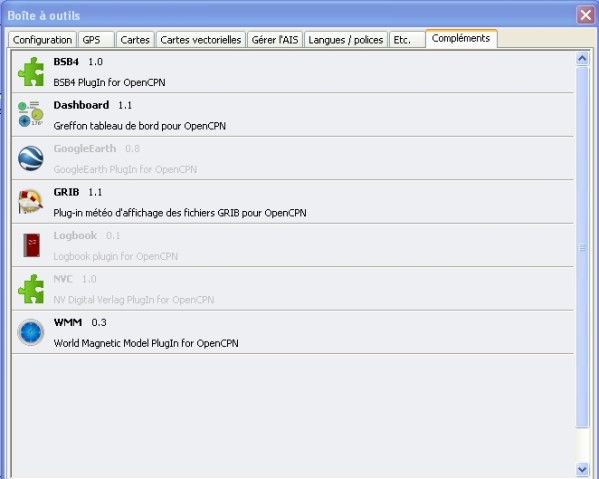Click the GRIB weather plugin icon
599x479 pixels.
[x=31, y=202]
